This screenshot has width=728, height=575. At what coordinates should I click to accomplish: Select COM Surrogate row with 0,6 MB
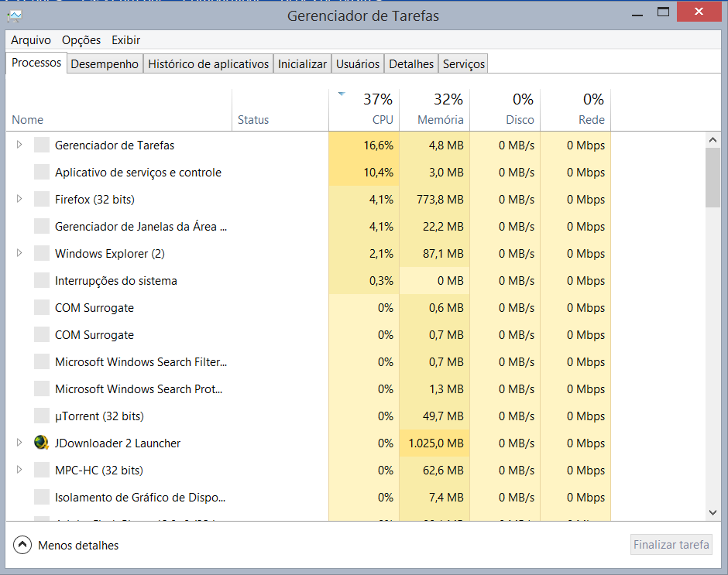[x=308, y=308]
